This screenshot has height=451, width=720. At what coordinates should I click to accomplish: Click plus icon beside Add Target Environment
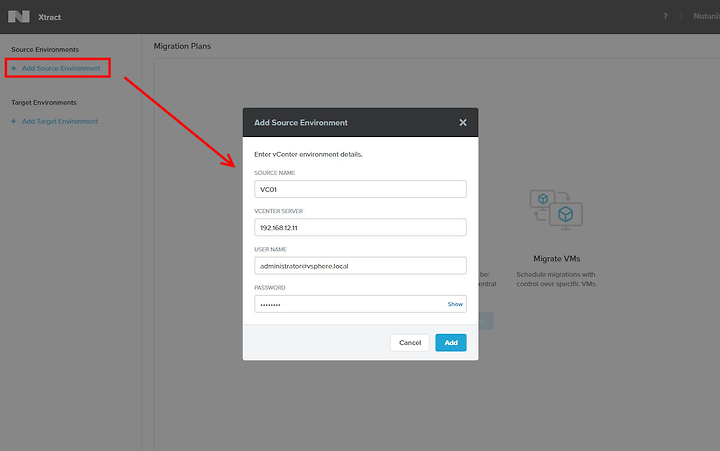click(x=13, y=122)
